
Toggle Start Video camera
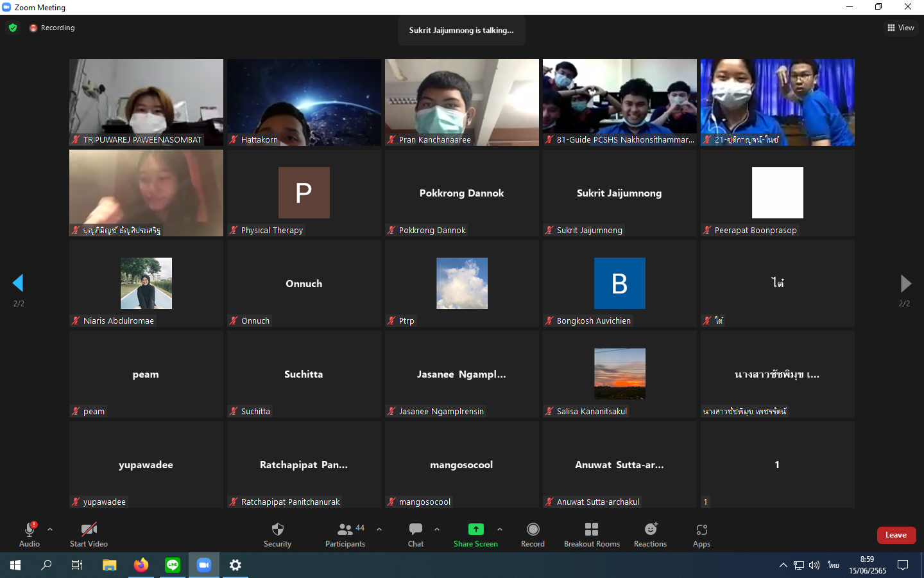coord(89,529)
